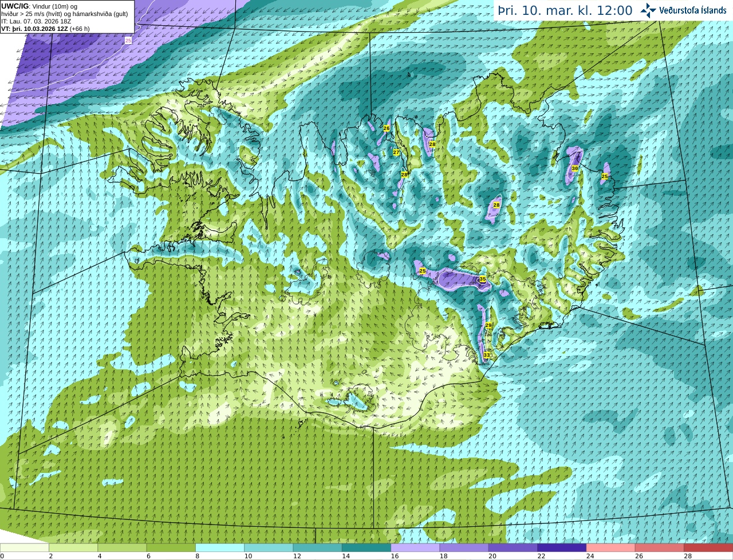Click the yellow gust marker labeled 26
Image resolution: width=733 pixels, height=560 pixels.
pyautogui.click(x=387, y=128)
